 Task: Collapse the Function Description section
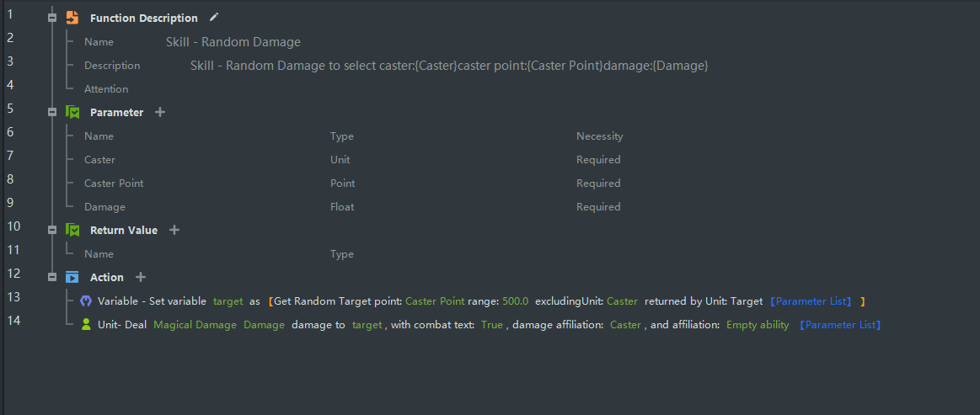pos(52,18)
